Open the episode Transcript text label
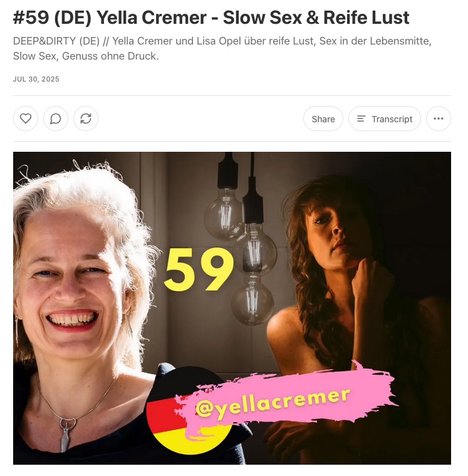Screen dimensions: 468x476 (x=392, y=119)
